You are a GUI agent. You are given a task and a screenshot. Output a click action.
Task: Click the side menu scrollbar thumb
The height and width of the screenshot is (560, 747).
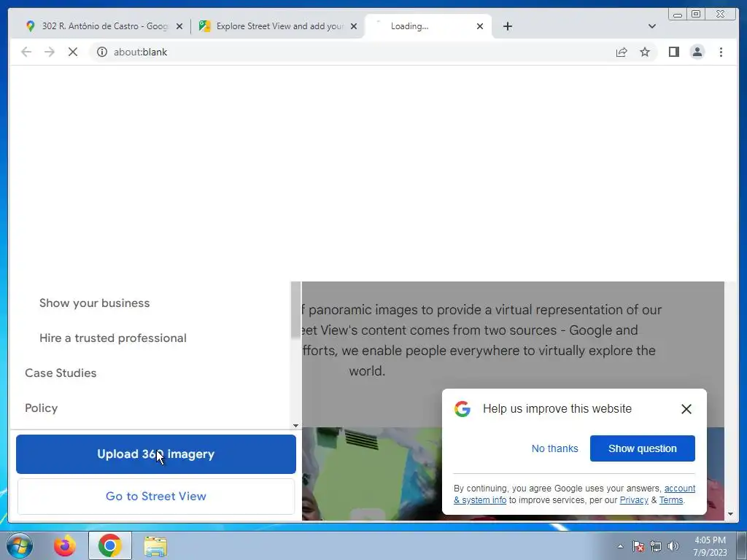[x=295, y=310]
